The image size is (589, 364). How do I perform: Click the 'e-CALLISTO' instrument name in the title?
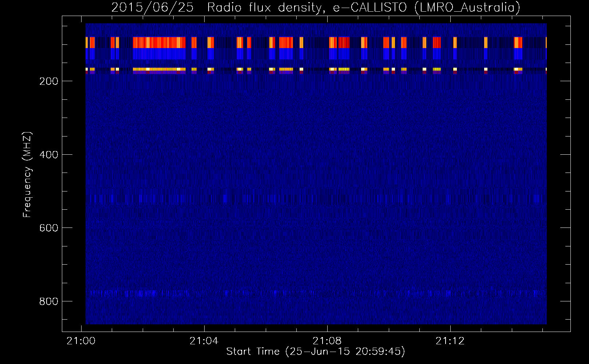coord(370,7)
